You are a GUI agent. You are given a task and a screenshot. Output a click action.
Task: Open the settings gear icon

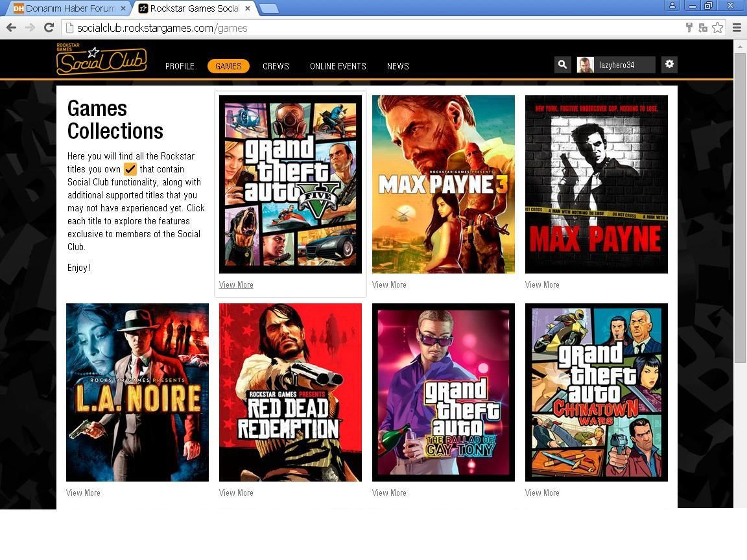(x=669, y=64)
